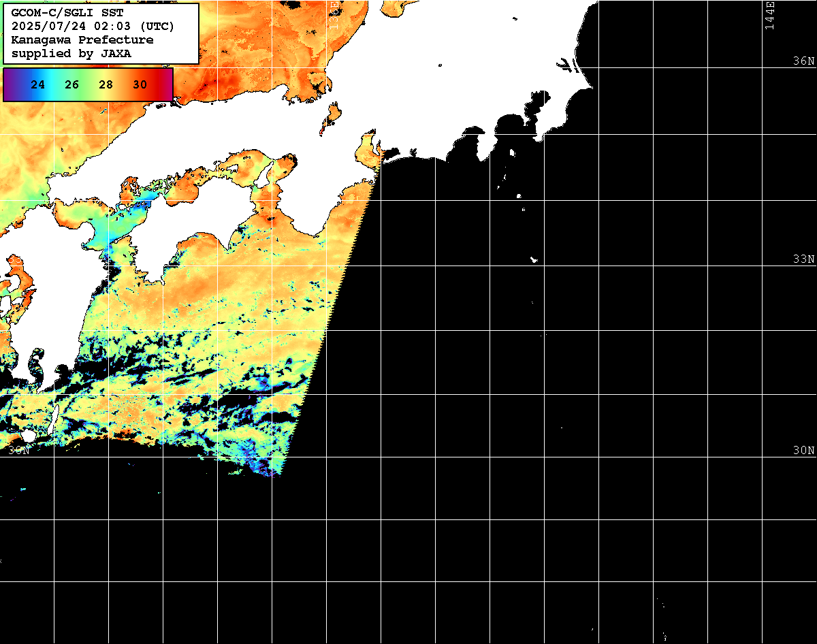Image resolution: width=817 pixels, height=644 pixels.
Task: Click the GCOM-C/SGLI SST title text
Action: pos(68,13)
